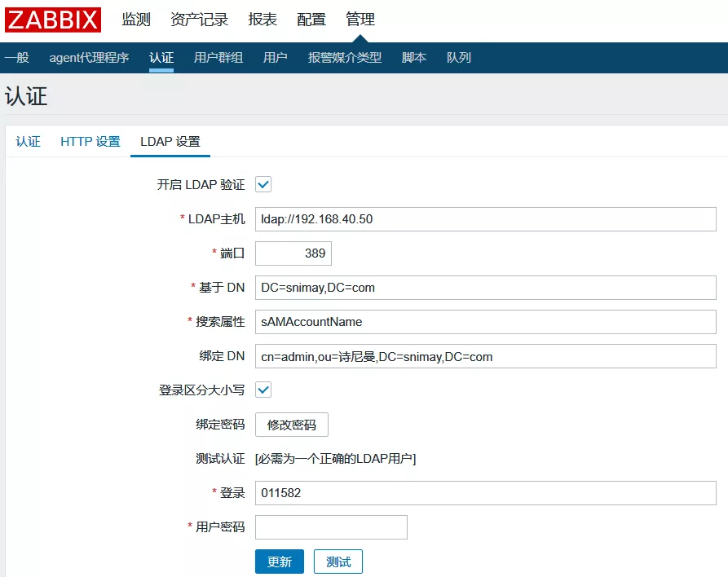This screenshot has width=728, height=577.
Task: Open the 队列 submenu item
Action: [459, 58]
